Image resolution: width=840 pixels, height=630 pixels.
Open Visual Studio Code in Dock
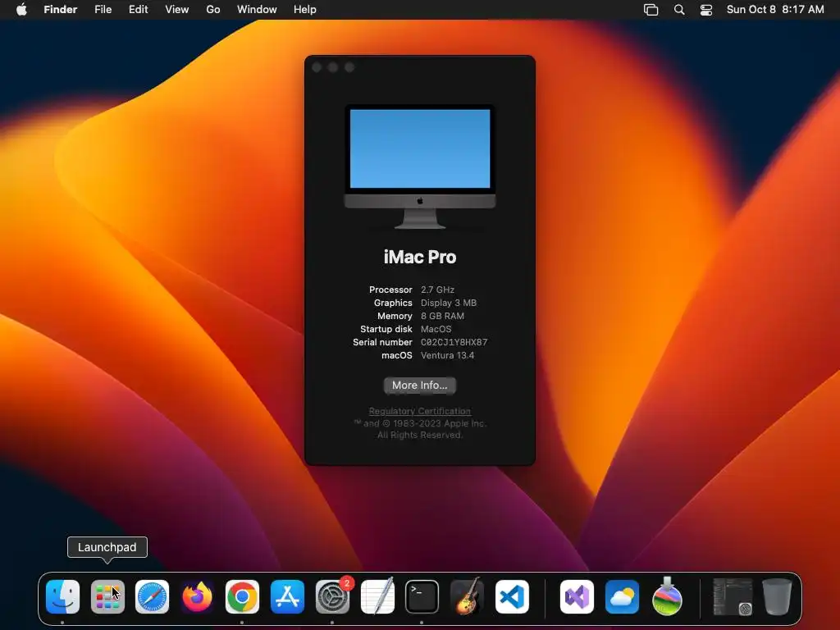(512, 596)
